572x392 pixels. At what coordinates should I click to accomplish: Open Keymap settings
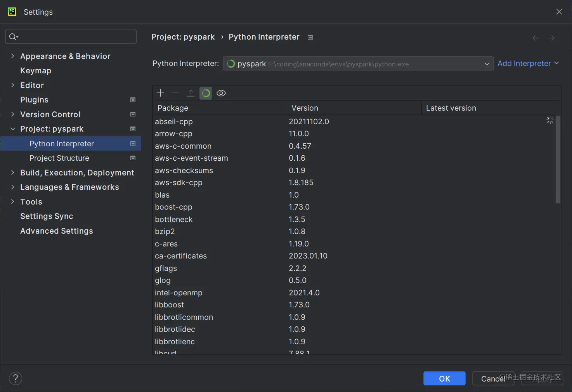pos(36,71)
